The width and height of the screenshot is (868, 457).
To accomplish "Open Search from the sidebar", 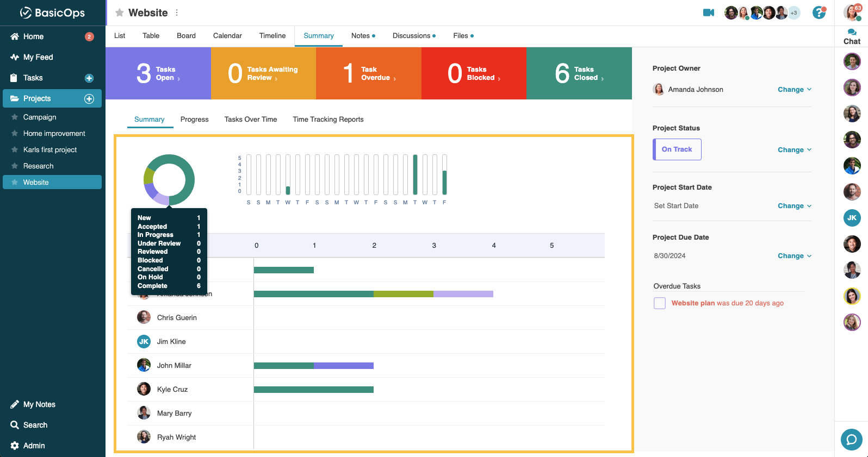I will click(35, 425).
